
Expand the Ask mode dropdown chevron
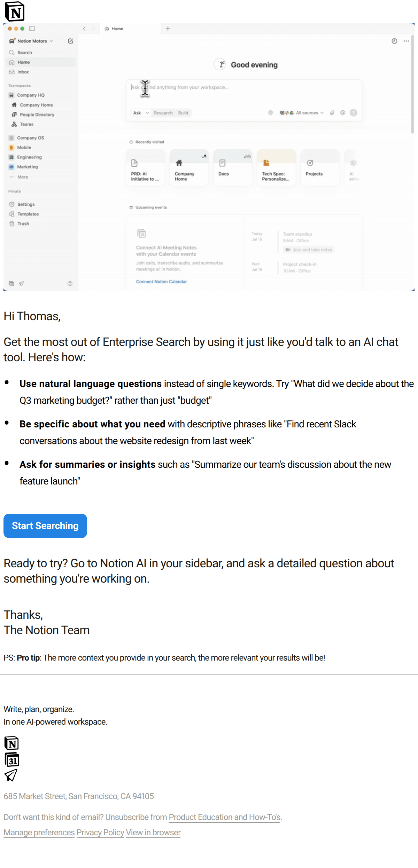pyautogui.click(x=147, y=113)
